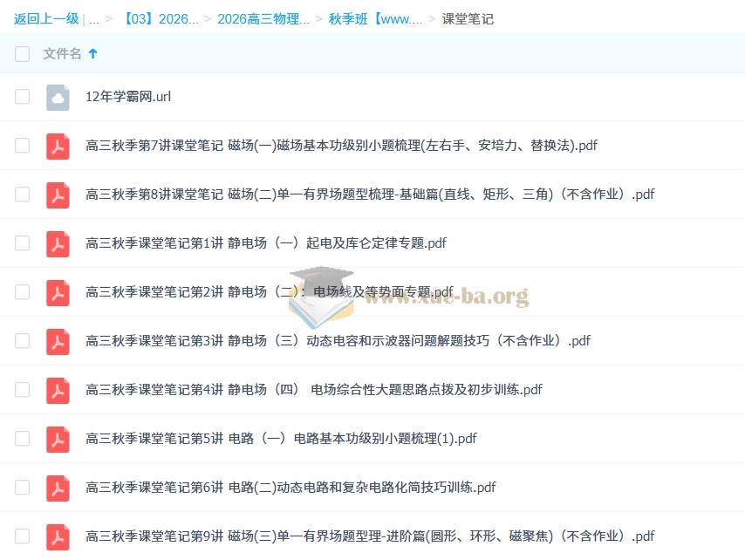
Task: Toggle sort arrow next to 文件名
Action: pos(93,54)
